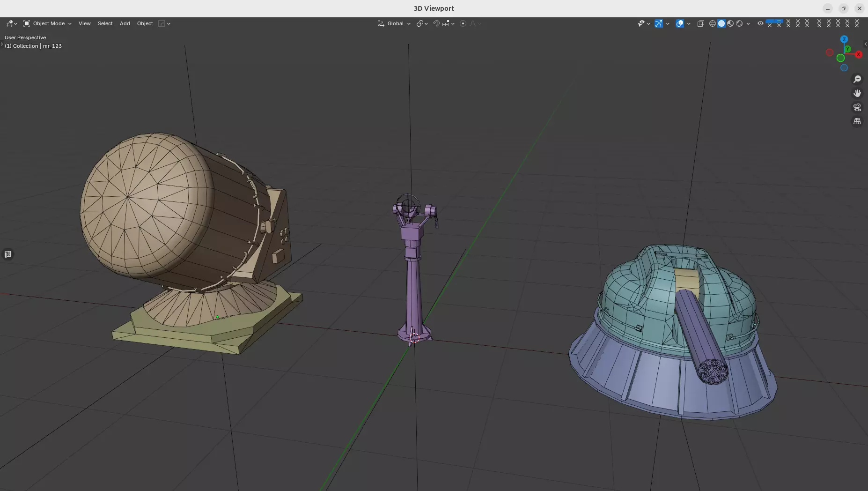Select the tan searchlight drum model
Image resolution: width=868 pixels, height=491 pixels.
tap(159, 211)
